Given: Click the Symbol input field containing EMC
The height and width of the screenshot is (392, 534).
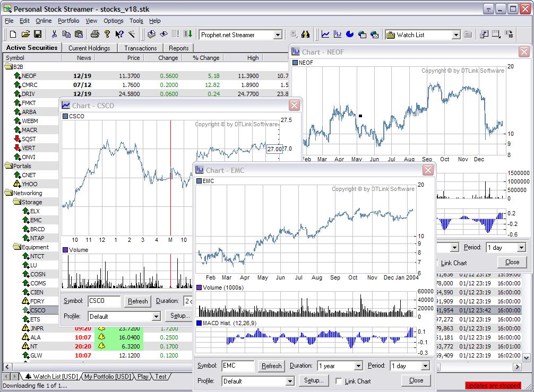Looking at the screenshot, I should coord(237,365).
